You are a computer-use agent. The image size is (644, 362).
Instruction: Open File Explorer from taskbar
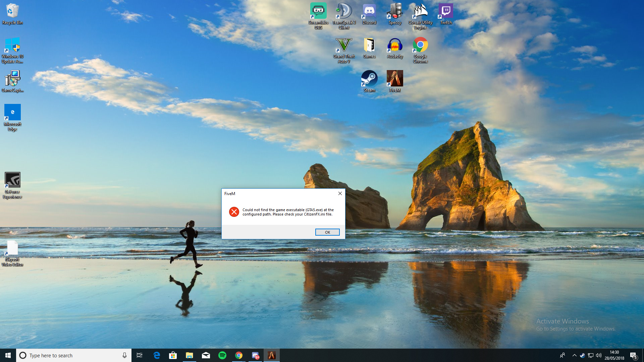(x=189, y=355)
